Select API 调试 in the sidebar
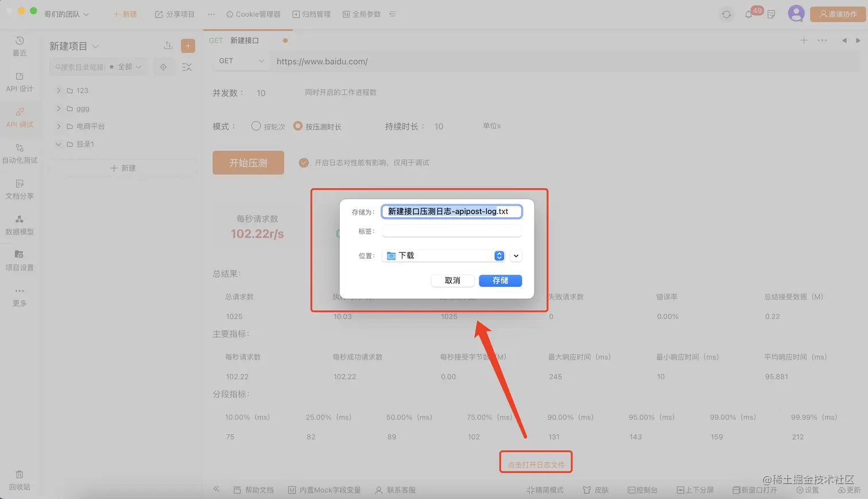The image size is (868, 499). [20, 118]
